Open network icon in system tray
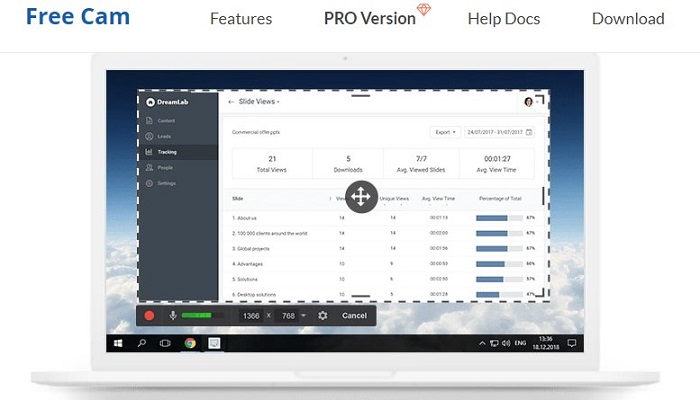Screen dimensions: 700x400 [x=494, y=343]
